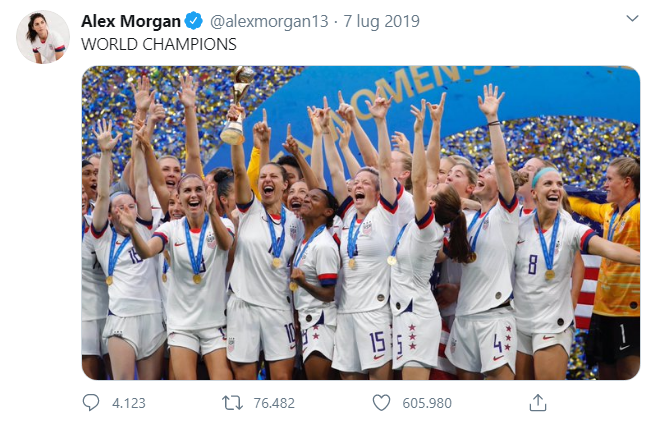Click the WORLD CHAMPIONS tweet text
Viewport: 657px width, 421px height.
158,44
